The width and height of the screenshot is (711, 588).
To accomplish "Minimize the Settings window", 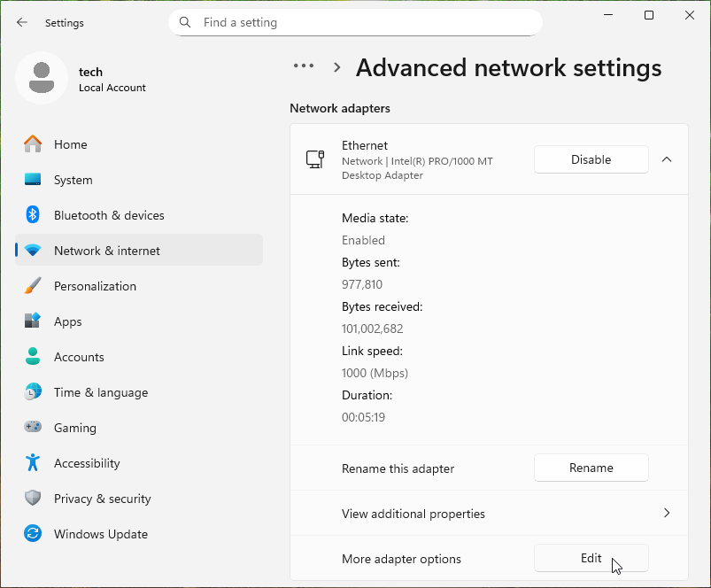I will click(x=608, y=15).
